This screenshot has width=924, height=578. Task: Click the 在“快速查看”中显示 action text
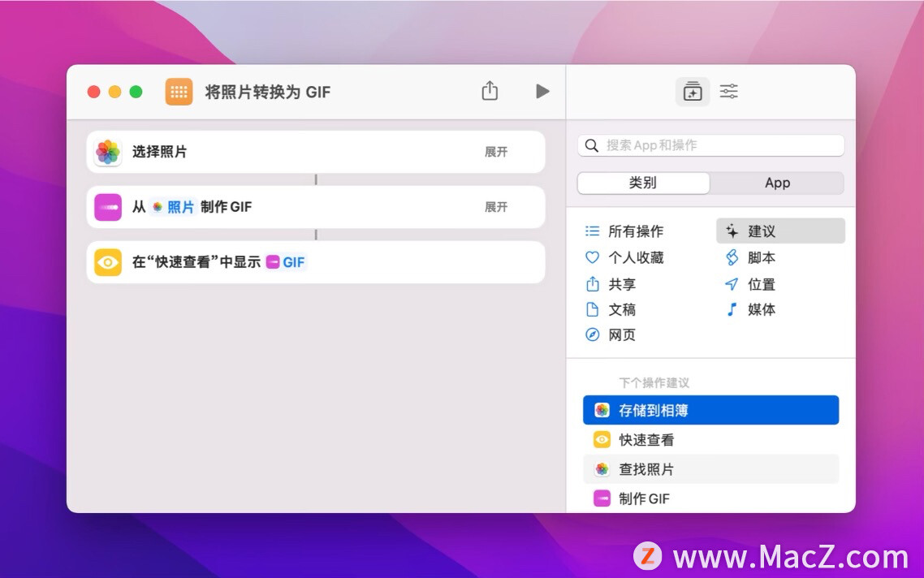[196, 262]
